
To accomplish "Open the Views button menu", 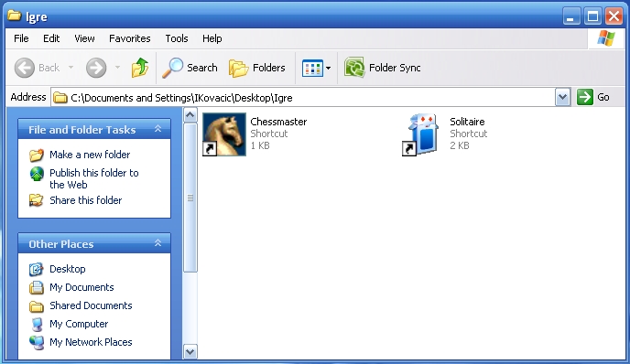I will point(316,68).
